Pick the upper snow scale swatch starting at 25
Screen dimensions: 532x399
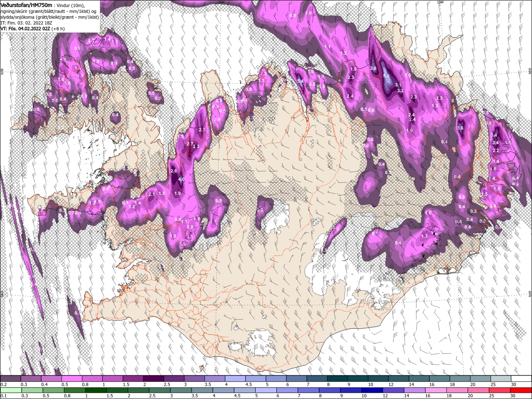pos(501,379)
